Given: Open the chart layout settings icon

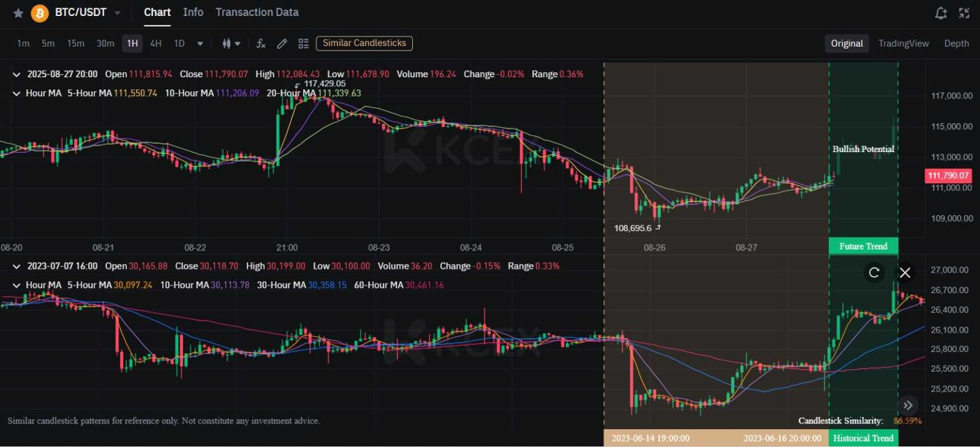Looking at the screenshot, I should click(x=303, y=43).
